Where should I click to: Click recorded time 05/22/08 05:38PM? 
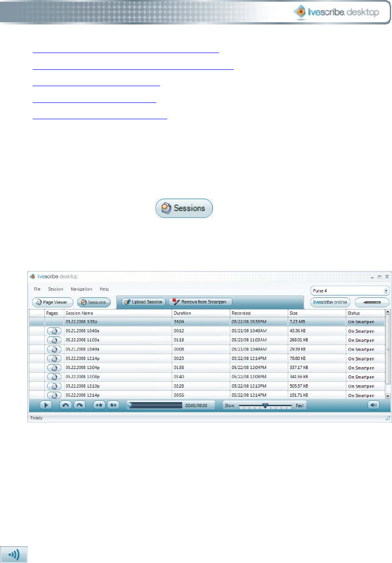[x=250, y=321]
